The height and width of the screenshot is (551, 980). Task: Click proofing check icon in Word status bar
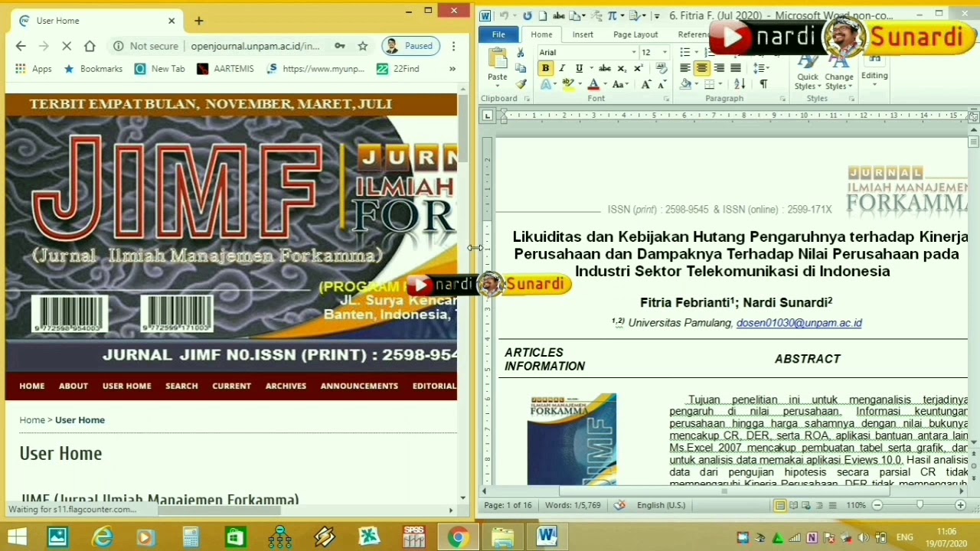(619, 505)
